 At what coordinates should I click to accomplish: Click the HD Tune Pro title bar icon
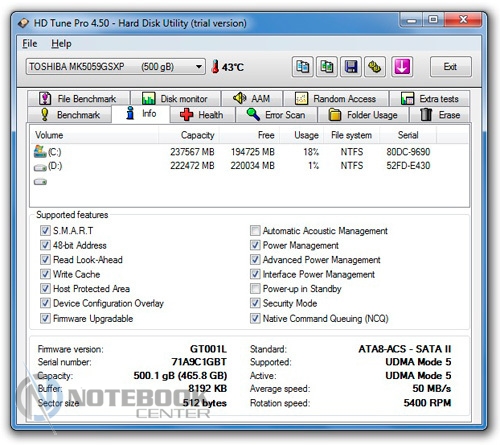[x=24, y=23]
